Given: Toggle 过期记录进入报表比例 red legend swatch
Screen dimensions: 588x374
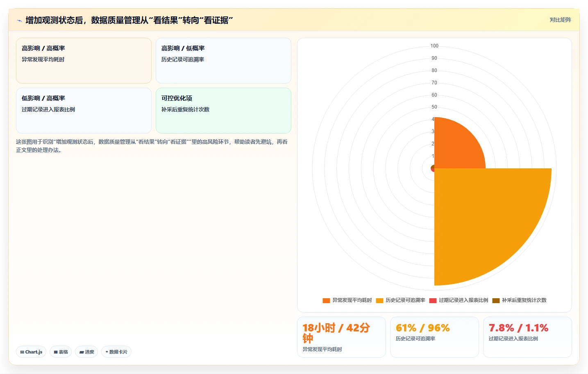Looking at the screenshot, I should [433, 300].
